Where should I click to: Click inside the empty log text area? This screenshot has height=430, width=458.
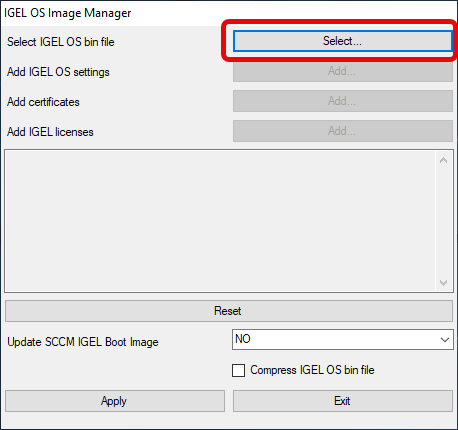point(220,221)
